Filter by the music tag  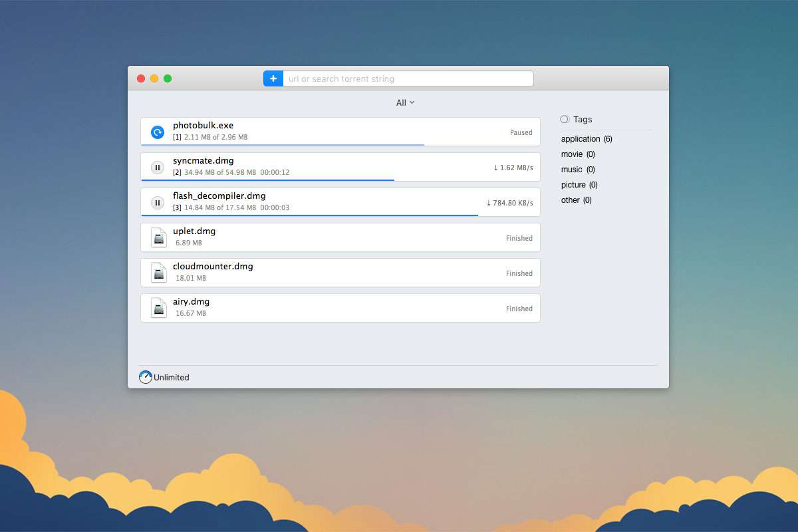(577, 170)
